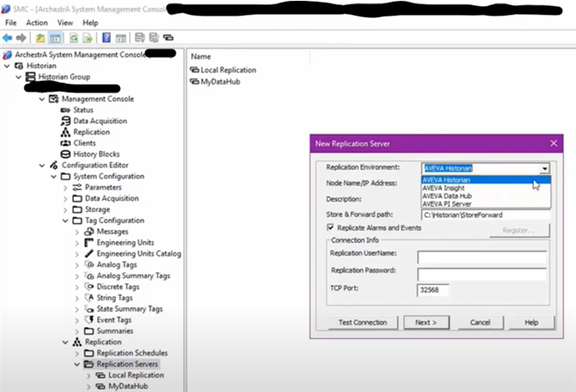This screenshot has width=576, height=392.
Task: Click the Messages node icon
Action: (89, 231)
